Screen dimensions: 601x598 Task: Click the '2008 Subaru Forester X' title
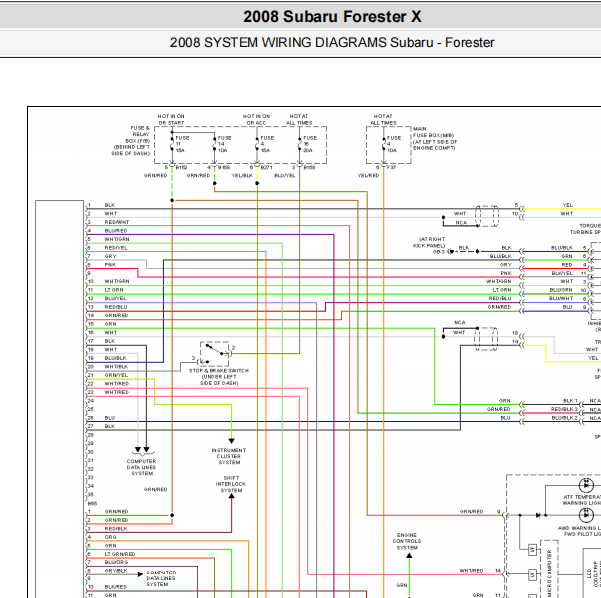332,16
